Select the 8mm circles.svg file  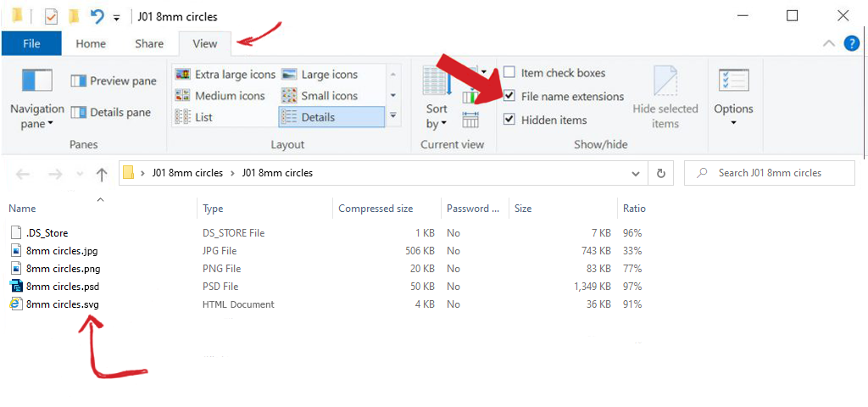[x=63, y=304]
